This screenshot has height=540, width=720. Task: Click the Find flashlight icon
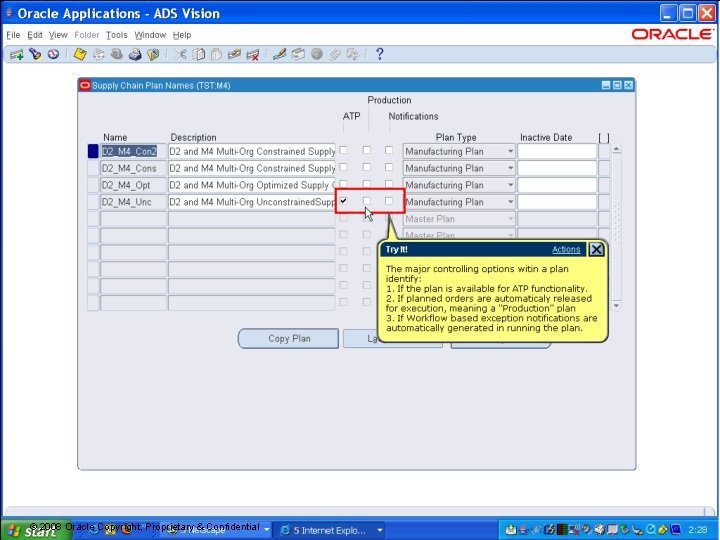[x=35, y=55]
